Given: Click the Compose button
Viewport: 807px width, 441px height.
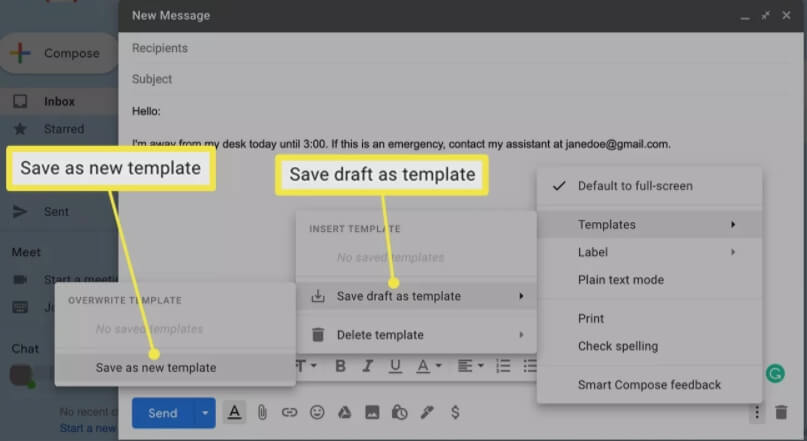Looking at the screenshot, I should [x=59, y=53].
